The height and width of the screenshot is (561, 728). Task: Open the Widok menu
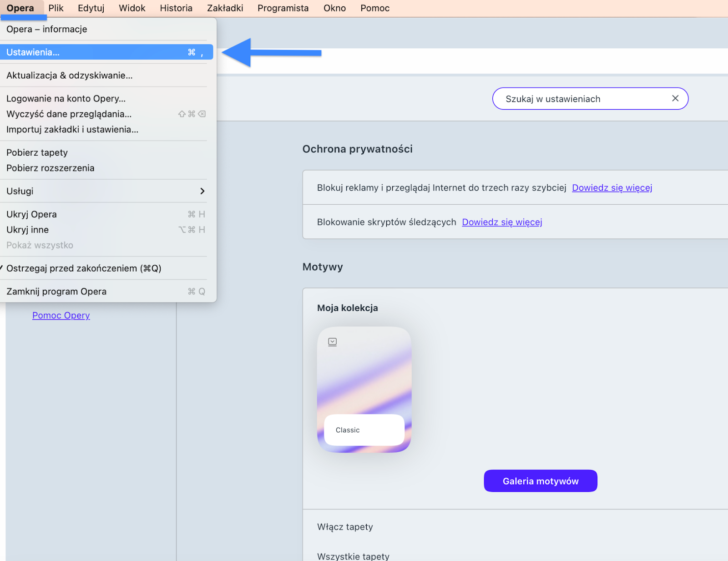click(132, 8)
